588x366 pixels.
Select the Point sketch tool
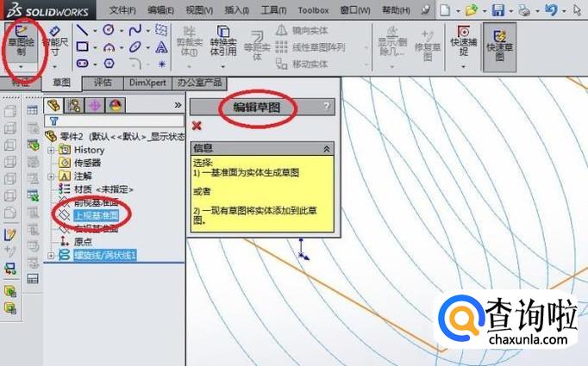click(161, 64)
